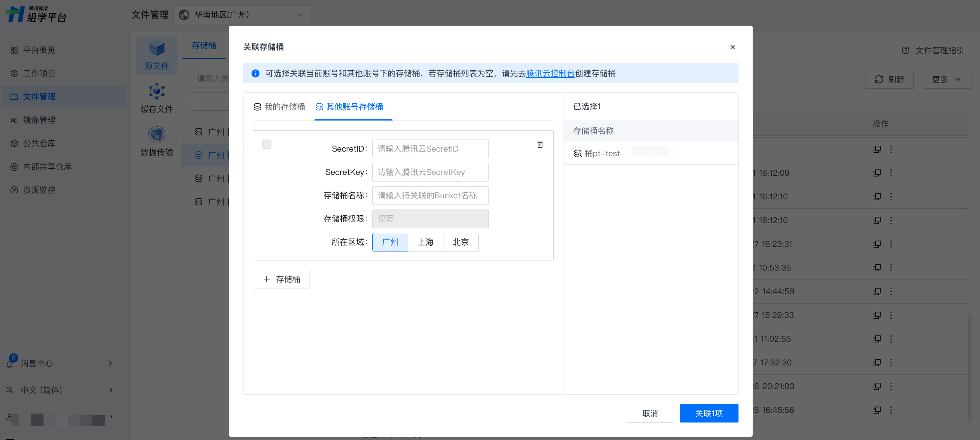Open the 腾讯云控制台 link
This screenshot has width=980, height=440.
click(550, 73)
